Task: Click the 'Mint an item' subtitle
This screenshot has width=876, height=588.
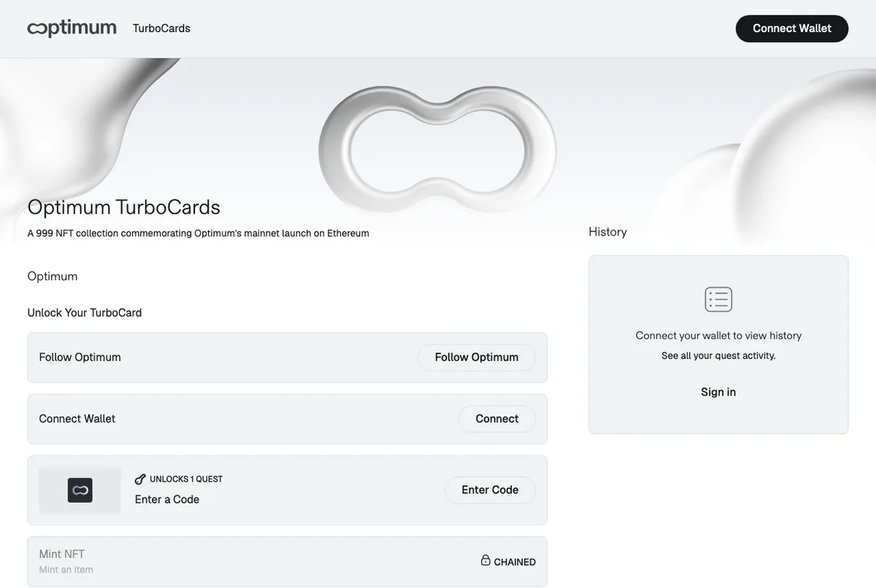Action: pos(66,570)
